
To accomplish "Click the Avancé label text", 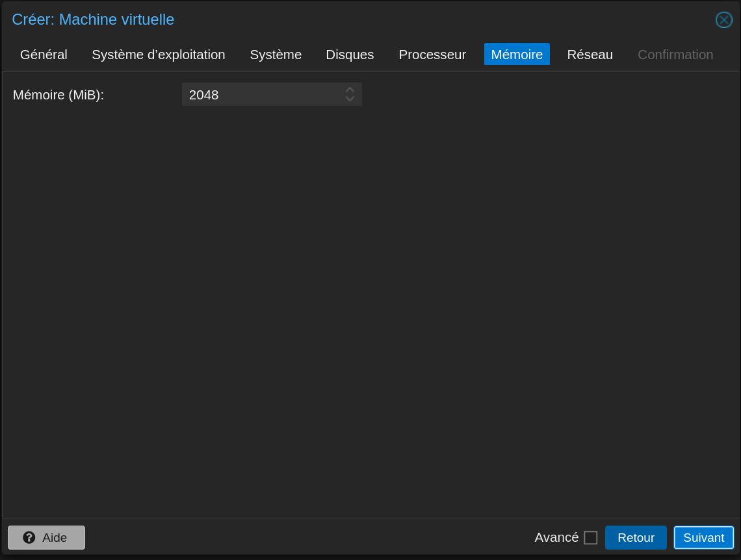I will [x=556, y=537].
